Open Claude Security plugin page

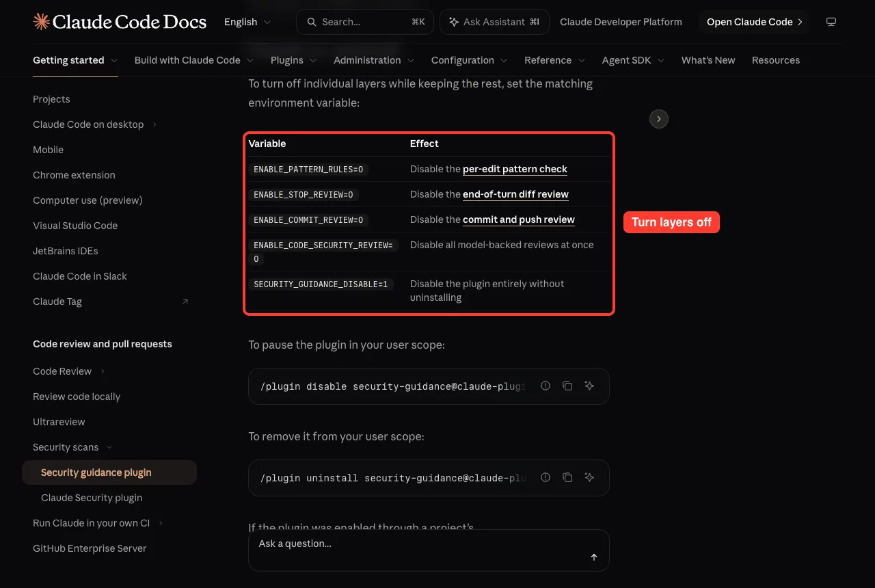pyautogui.click(x=92, y=498)
